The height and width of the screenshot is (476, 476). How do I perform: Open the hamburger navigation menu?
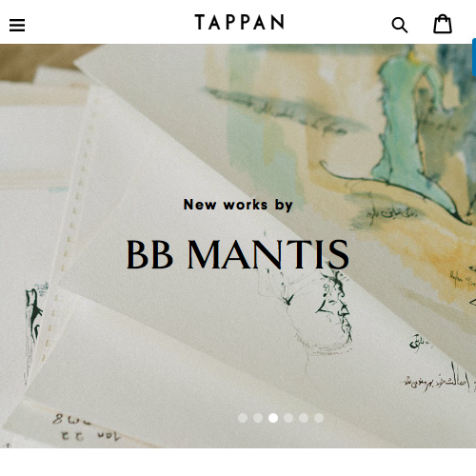[17, 25]
